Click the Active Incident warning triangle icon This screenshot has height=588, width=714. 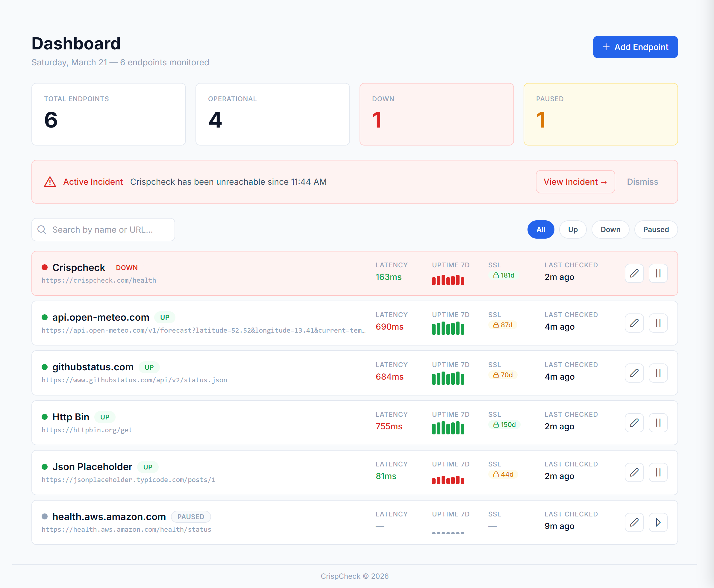(50, 182)
